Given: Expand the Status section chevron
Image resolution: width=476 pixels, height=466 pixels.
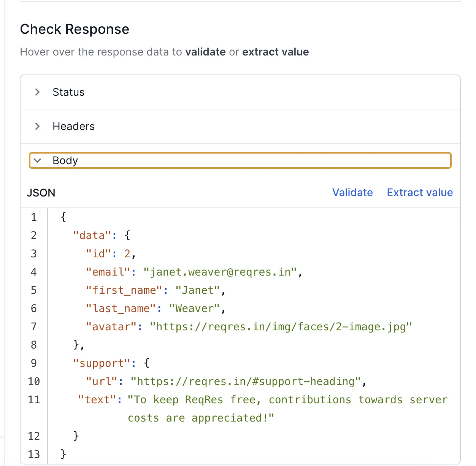Looking at the screenshot, I should pos(37,92).
